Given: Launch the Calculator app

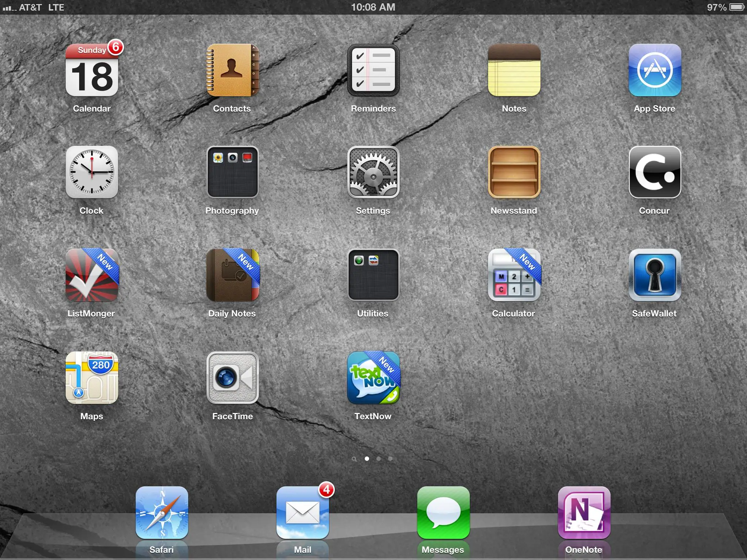Looking at the screenshot, I should [514, 275].
